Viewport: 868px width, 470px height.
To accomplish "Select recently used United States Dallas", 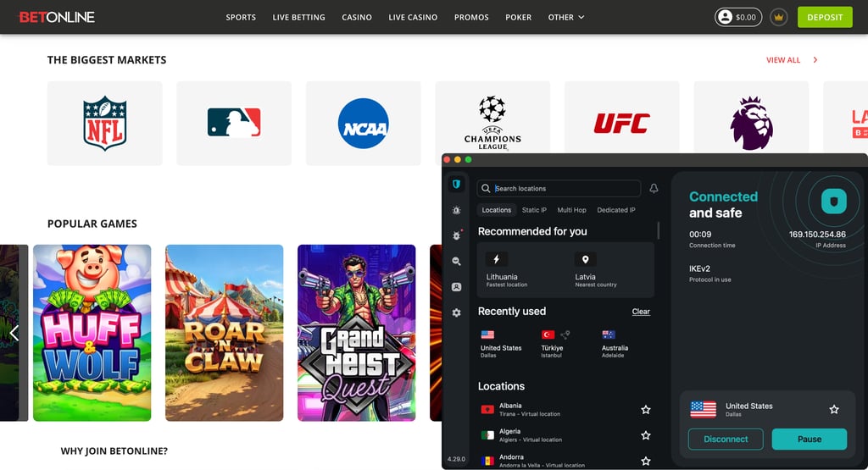I will coord(500,344).
